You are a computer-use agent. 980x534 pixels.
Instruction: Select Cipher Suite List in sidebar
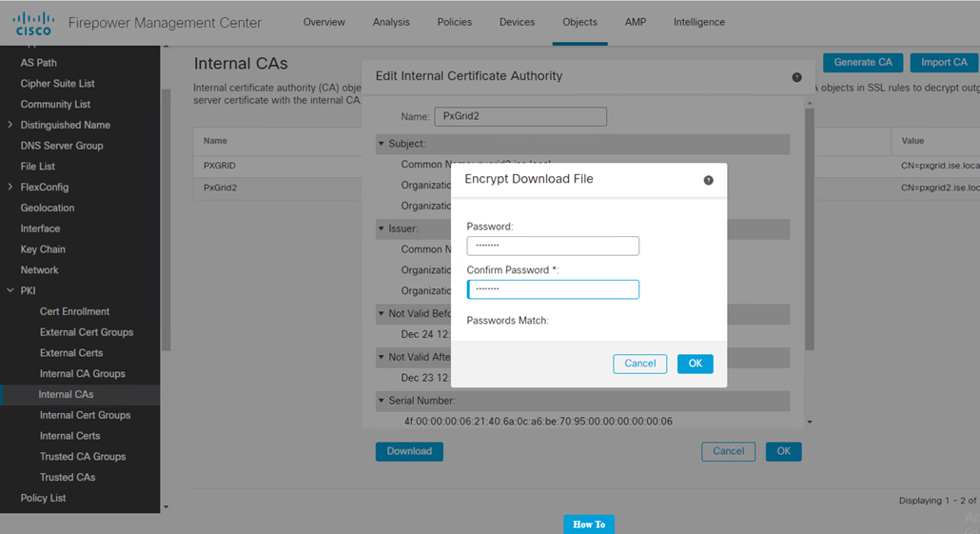pyautogui.click(x=57, y=83)
